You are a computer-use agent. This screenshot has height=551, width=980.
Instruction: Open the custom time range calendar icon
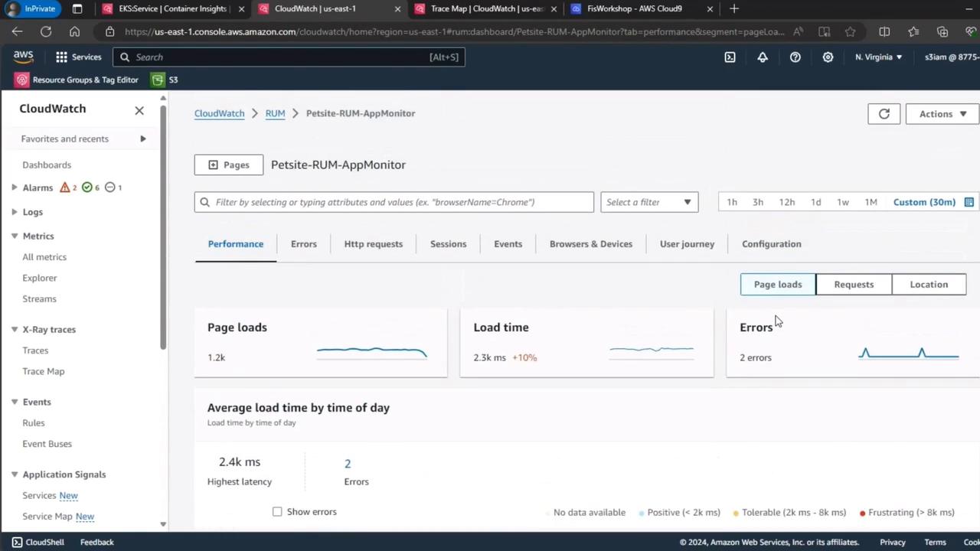[969, 202]
